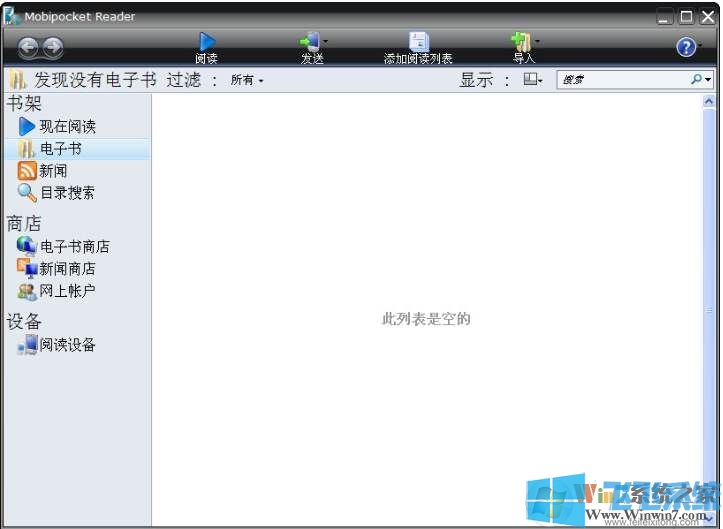Open 电子书商店 under 商店
The image size is (723, 529).
pyautogui.click(x=75, y=247)
